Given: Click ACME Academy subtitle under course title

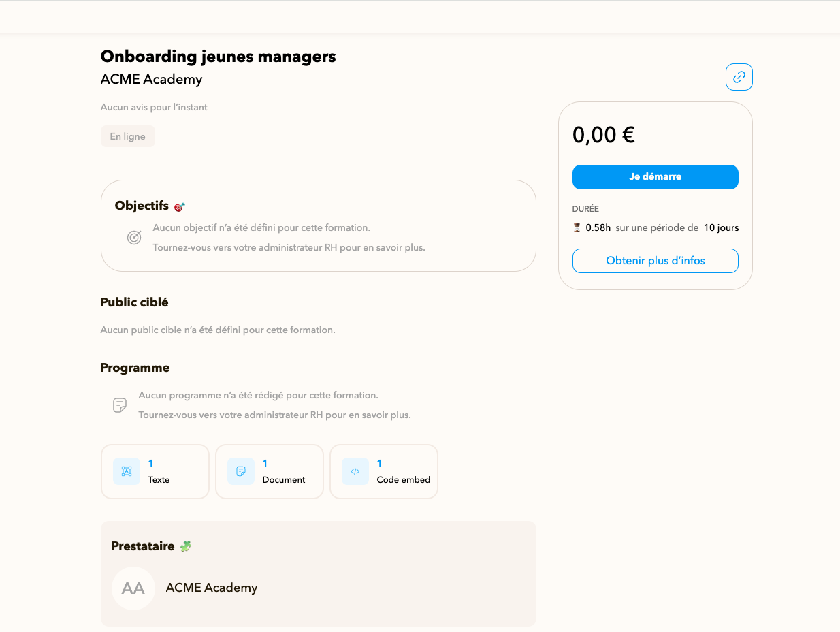Looking at the screenshot, I should click(x=151, y=79).
